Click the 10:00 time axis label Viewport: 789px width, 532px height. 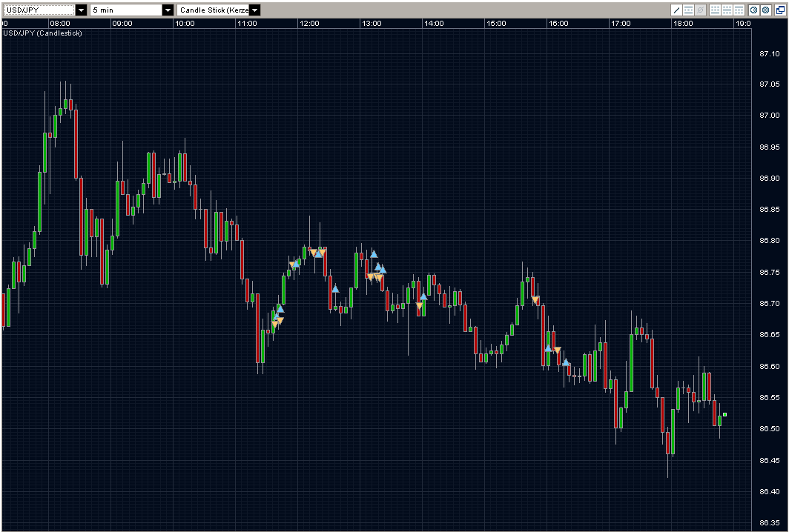coord(185,24)
